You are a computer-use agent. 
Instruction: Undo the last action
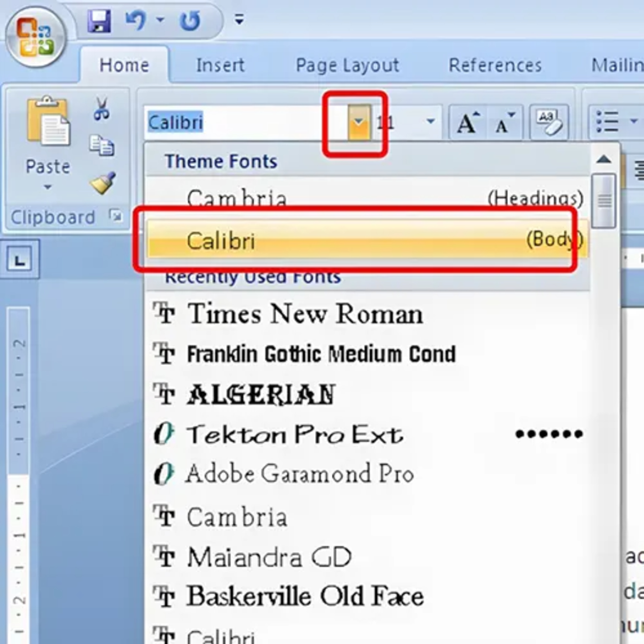point(136,20)
